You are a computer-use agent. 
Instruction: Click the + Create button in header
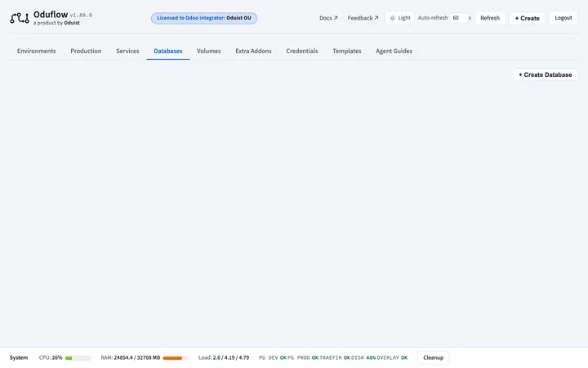527,18
